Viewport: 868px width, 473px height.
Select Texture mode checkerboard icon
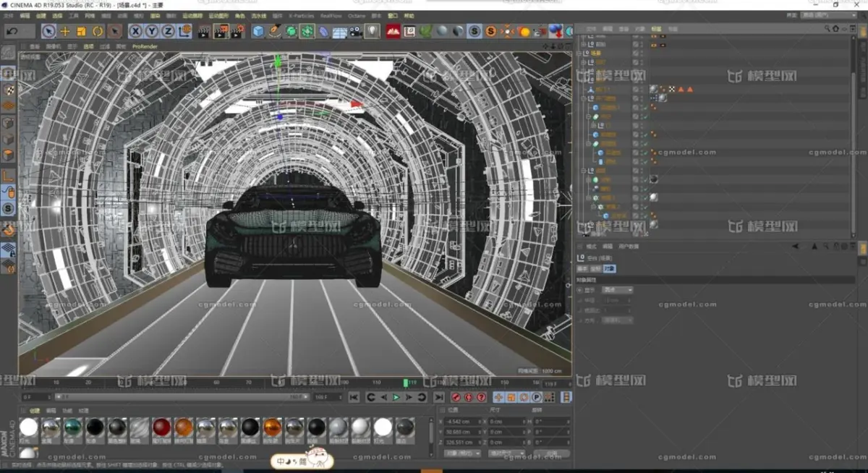(x=8, y=90)
